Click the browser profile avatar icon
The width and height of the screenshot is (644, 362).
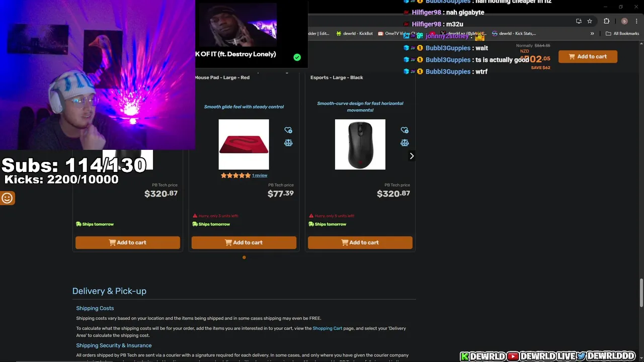click(x=624, y=21)
